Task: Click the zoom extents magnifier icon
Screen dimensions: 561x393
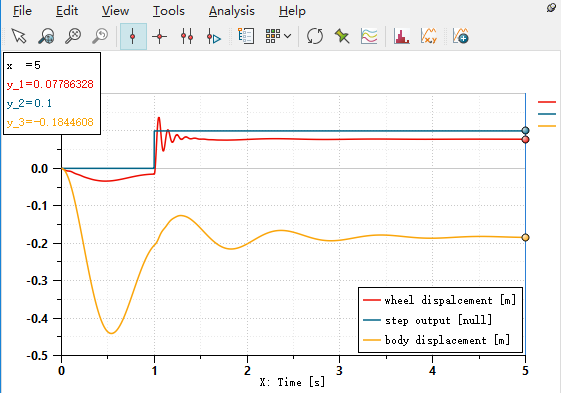Action: pos(73,36)
